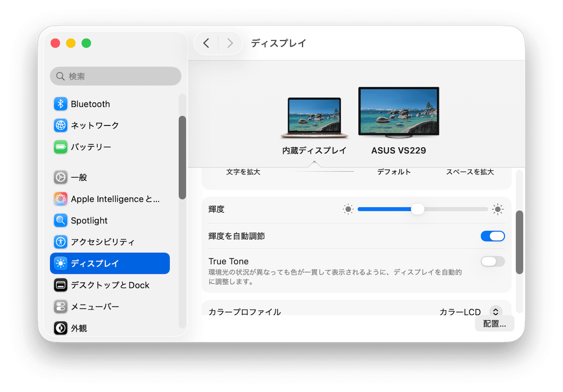Open 一般 settings pane
563x392 pixels.
tap(110, 177)
